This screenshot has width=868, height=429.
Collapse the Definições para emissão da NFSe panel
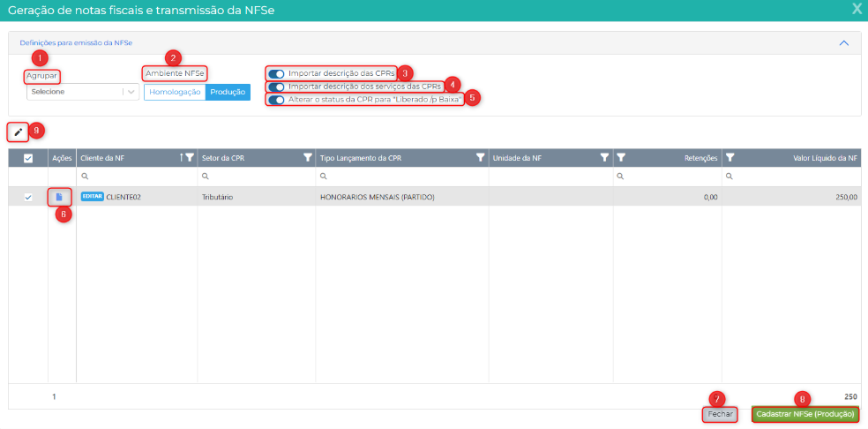843,42
